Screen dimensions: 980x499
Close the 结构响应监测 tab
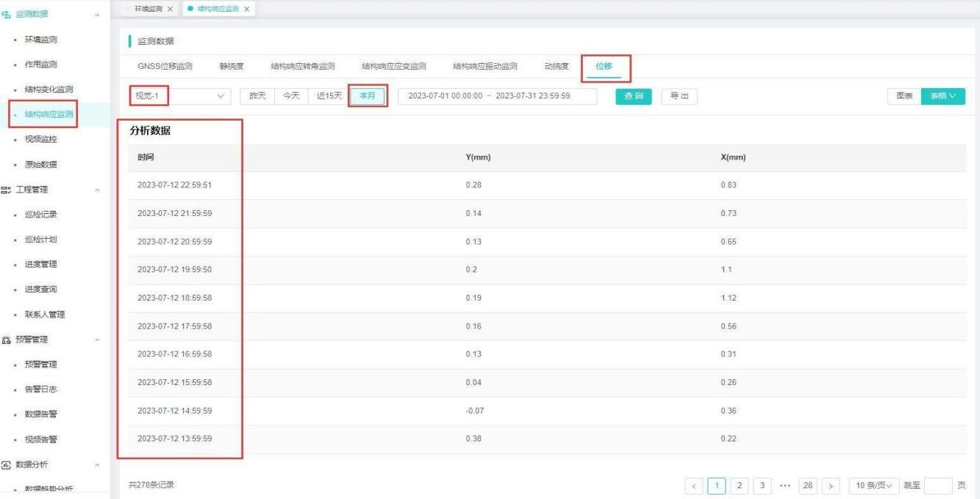247,9
